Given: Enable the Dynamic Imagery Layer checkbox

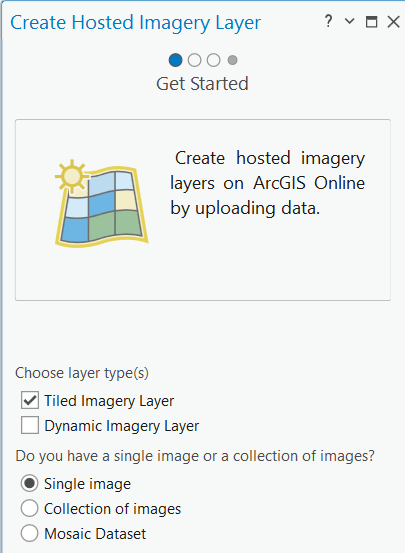Looking at the screenshot, I should (x=30, y=425).
